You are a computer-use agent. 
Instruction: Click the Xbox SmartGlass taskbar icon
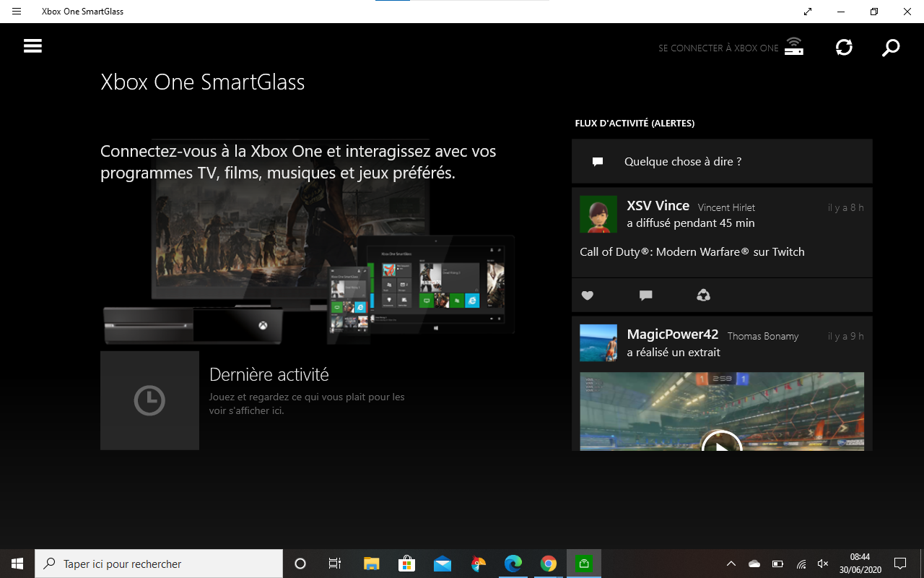584,564
